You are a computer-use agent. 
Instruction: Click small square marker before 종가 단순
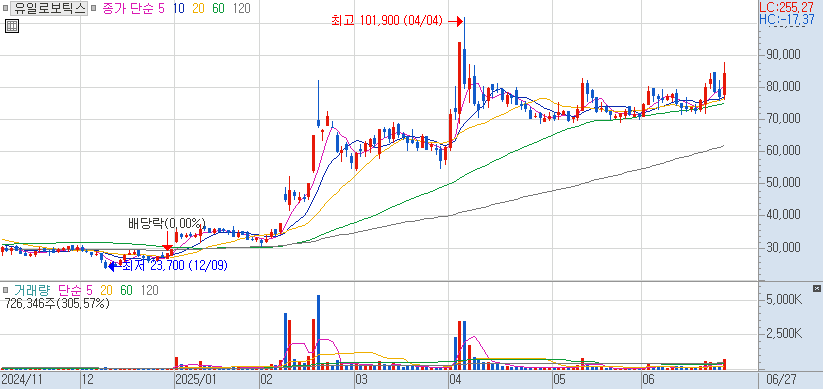pyautogui.click(x=93, y=9)
